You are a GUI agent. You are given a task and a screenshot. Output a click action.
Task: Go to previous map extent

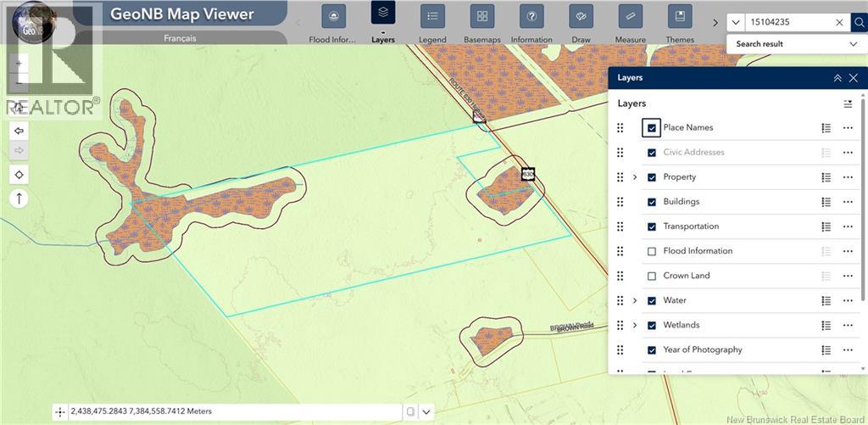click(x=19, y=131)
